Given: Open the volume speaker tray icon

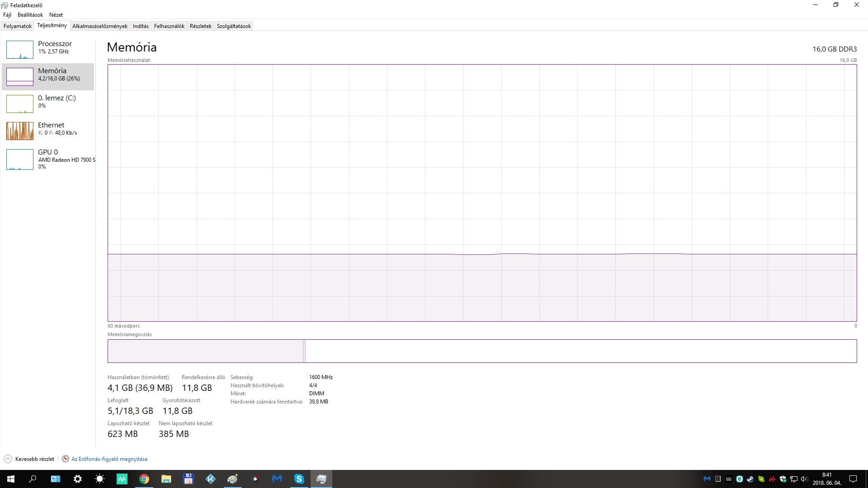Looking at the screenshot, I should [804, 479].
